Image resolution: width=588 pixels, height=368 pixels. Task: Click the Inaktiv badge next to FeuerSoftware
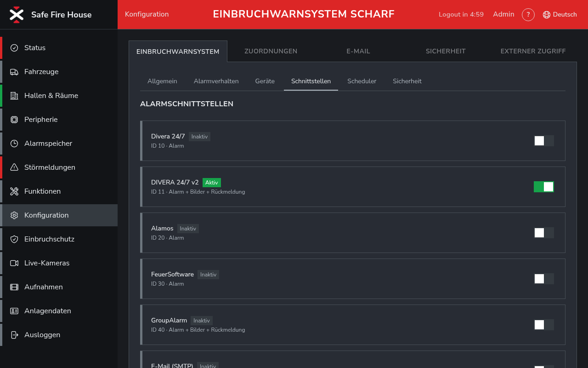pos(208,275)
